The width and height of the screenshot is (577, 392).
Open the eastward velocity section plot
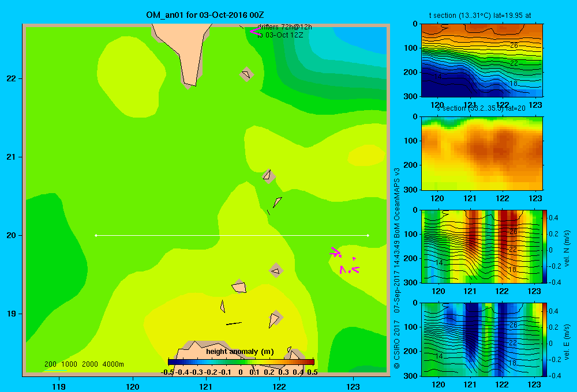pyautogui.click(x=482, y=339)
